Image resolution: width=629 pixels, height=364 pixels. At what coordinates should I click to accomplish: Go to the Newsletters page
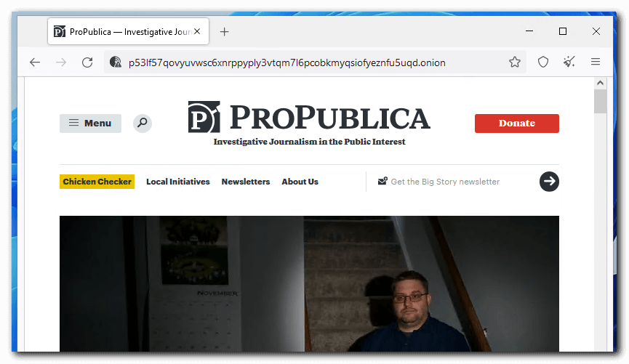click(x=246, y=182)
